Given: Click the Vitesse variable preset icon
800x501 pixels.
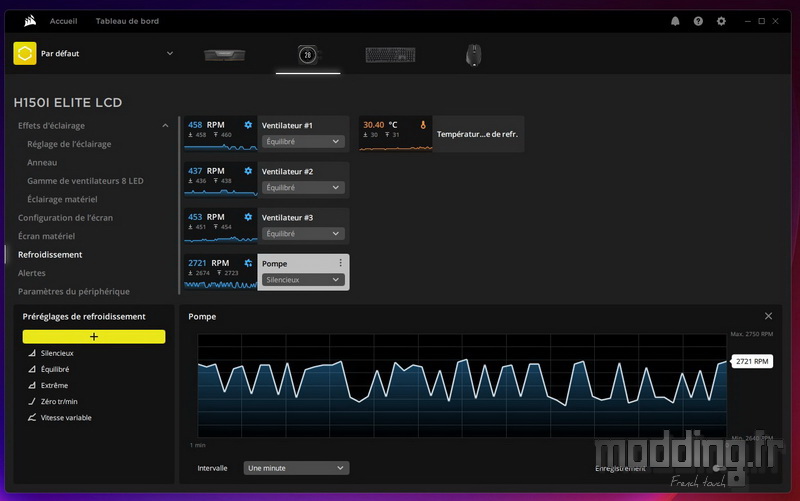Looking at the screenshot, I should coord(32,417).
